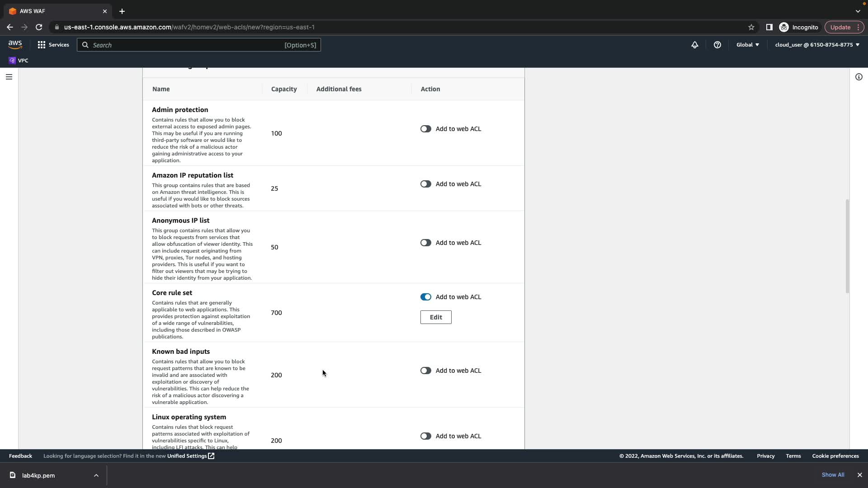Reload the page with the refresh icon
The width and height of the screenshot is (868, 488).
pos(39,27)
